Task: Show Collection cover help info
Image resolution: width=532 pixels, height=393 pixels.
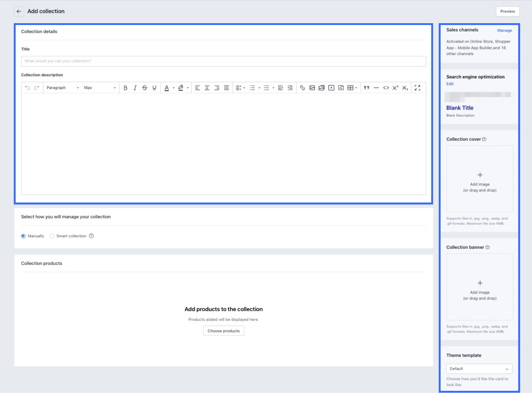Action: [484, 139]
